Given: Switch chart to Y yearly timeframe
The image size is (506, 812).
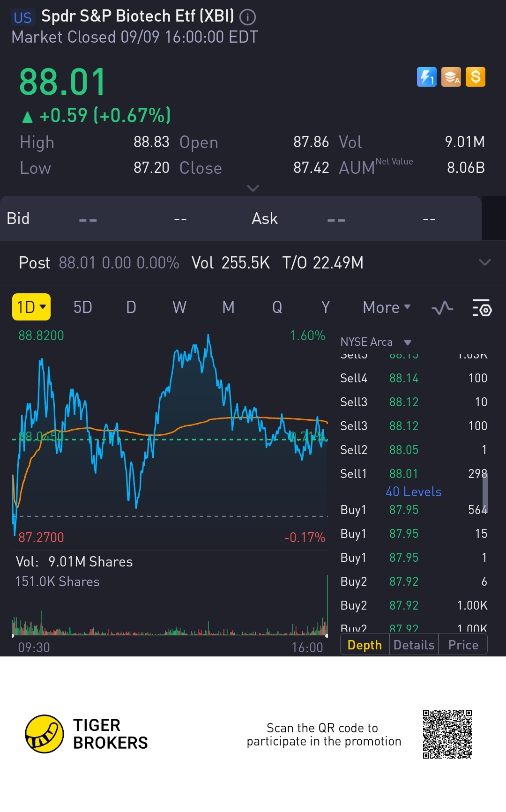Looking at the screenshot, I should click(326, 307).
